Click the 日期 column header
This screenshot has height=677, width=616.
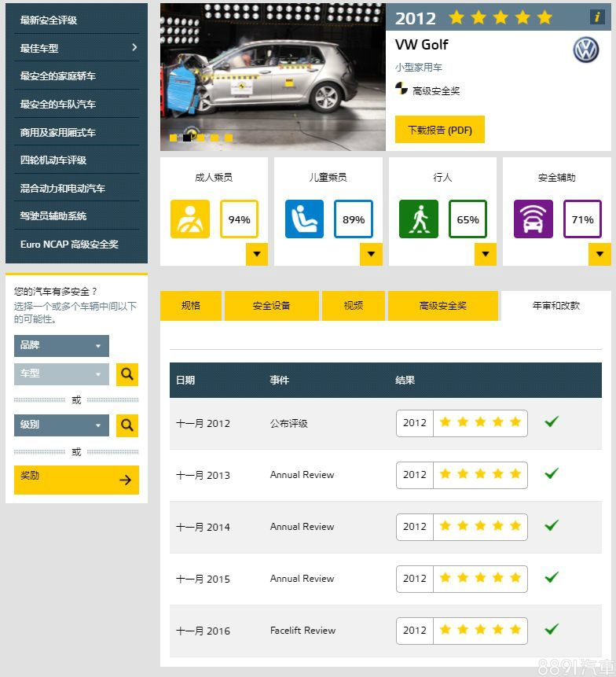click(x=185, y=381)
